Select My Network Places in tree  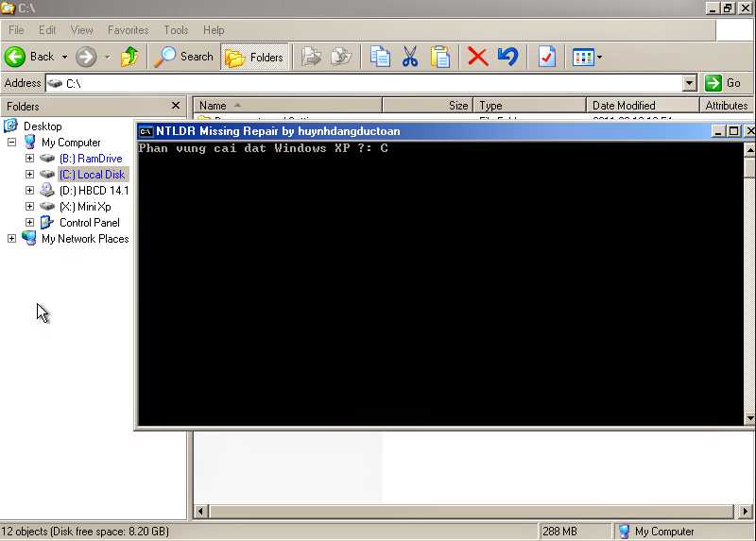click(x=85, y=239)
